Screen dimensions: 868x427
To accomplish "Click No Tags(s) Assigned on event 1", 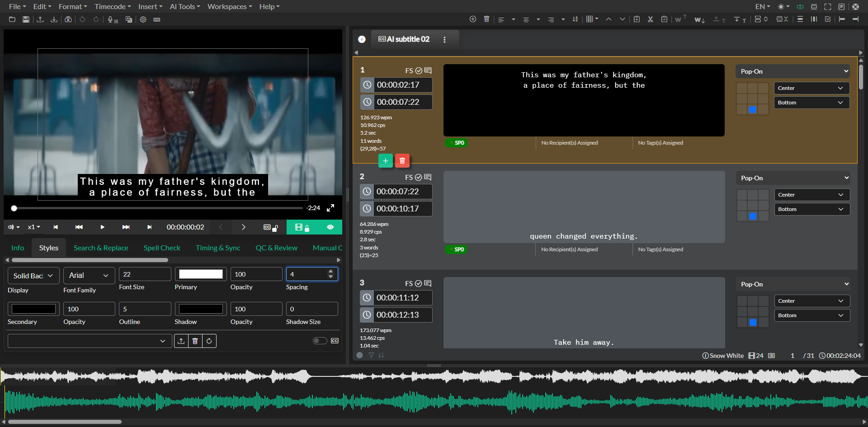I will click(660, 143).
